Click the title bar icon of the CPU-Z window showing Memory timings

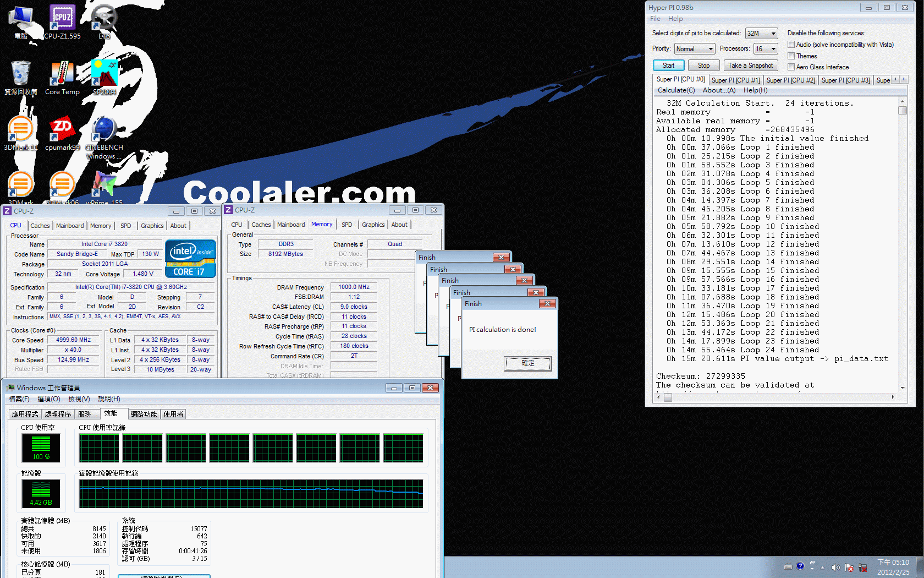click(228, 210)
